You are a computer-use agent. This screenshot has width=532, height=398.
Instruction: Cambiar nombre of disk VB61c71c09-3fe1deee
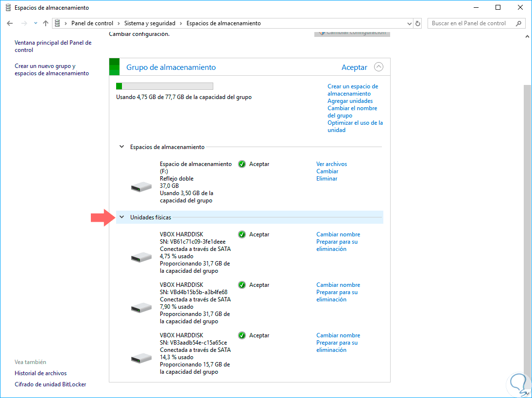click(x=338, y=234)
